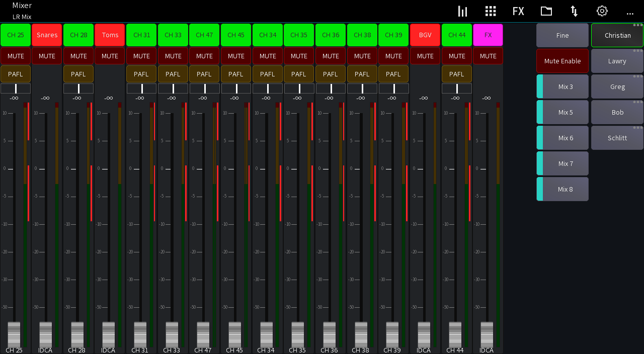The image size is (644, 354).
Task: Open the settings gear
Action: click(602, 11)
